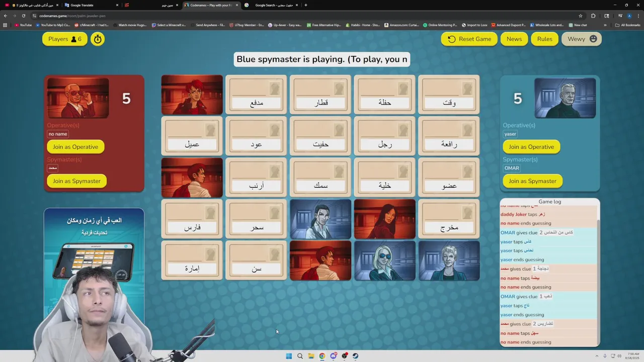Tap the word card سحر

point(256,219)
